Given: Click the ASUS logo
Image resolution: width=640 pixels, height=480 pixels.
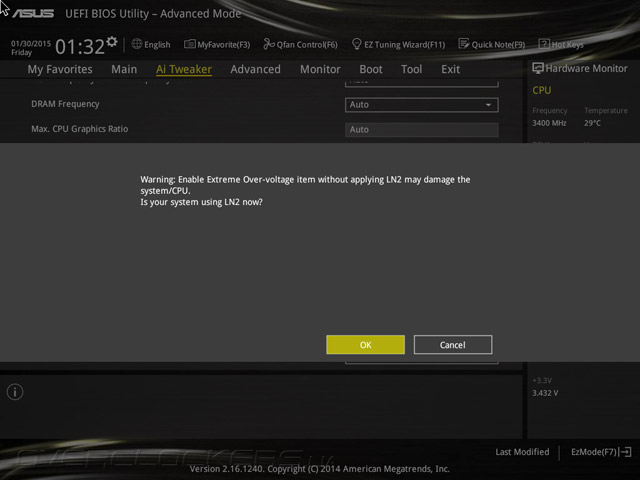Looking at the screenshot, I should [33, 13].
